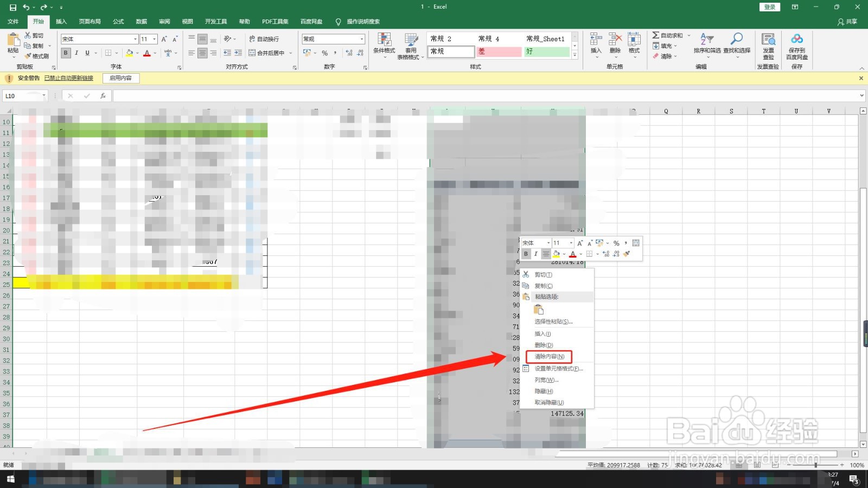Click the ribbon fill color bucket

pos(129,53)
